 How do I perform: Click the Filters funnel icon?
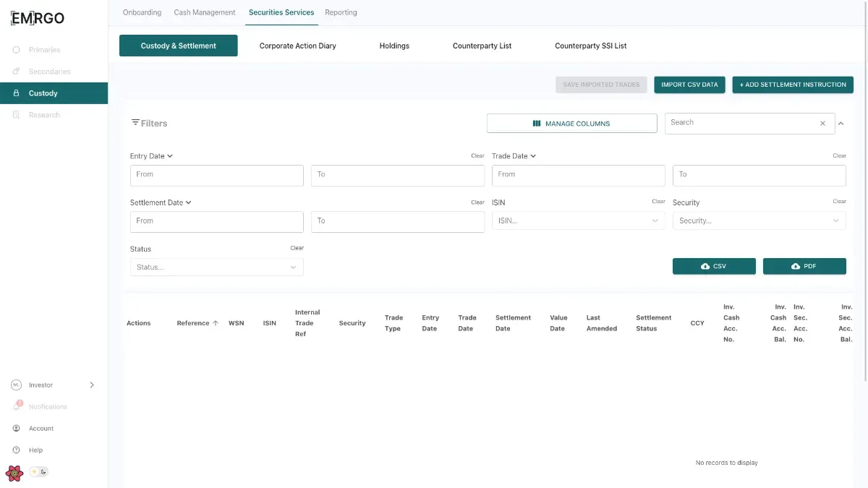pyautogui.click(x=135, y=123)
